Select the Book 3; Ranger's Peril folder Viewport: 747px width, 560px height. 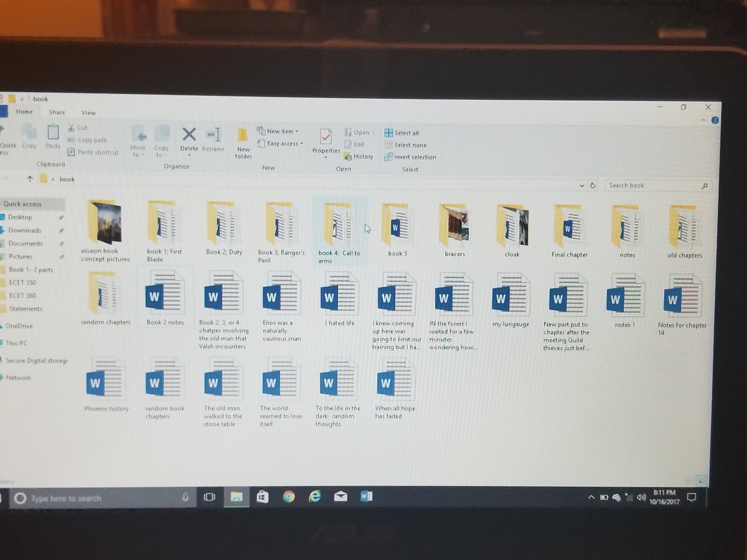(x=281, y=232)
